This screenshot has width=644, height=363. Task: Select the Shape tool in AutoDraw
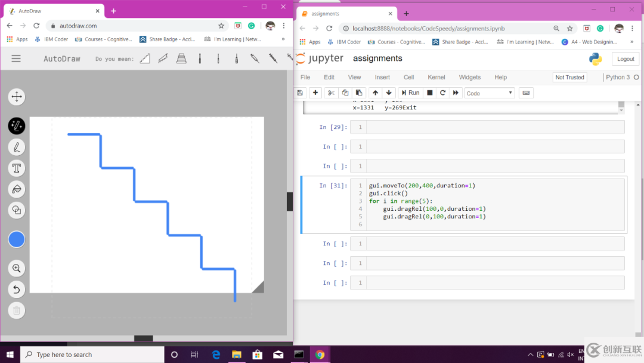coord(17,210)
